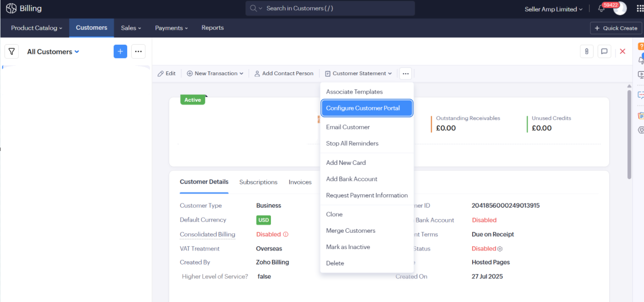The width and height of the screenshot is (644, 302).
Task: Select Mark as Inactive option
Action: pyautogui.click(x=348, y=247)
